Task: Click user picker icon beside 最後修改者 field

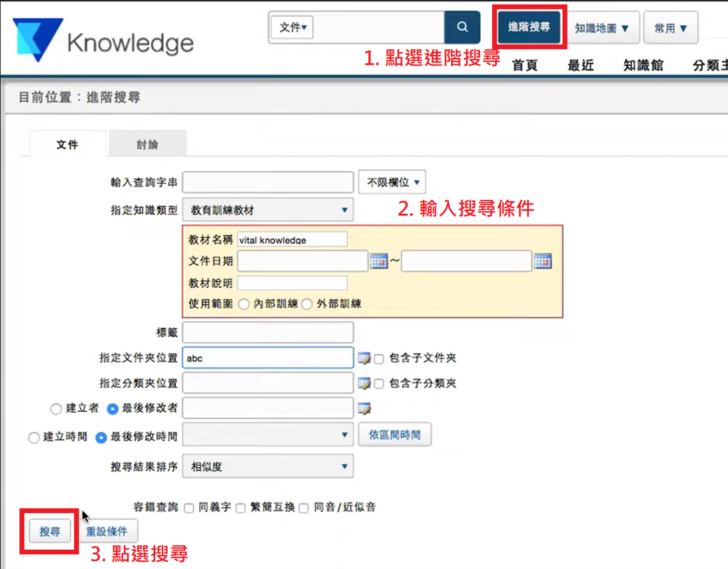Action: (x=364, y=408)
